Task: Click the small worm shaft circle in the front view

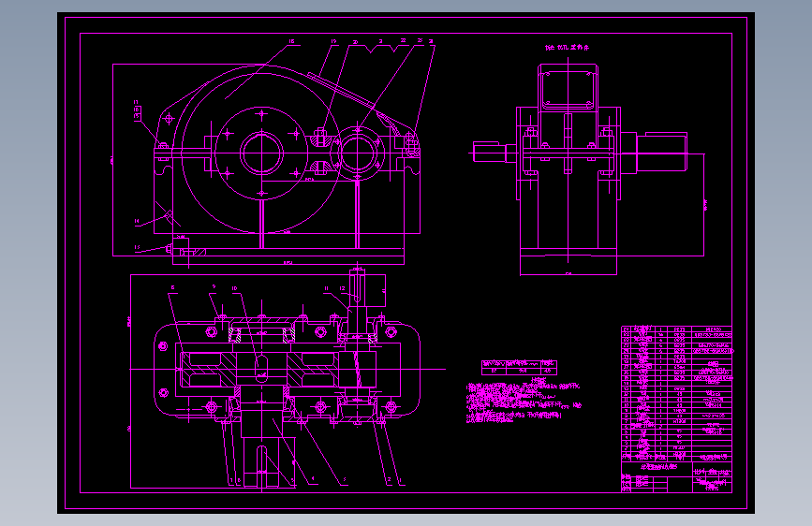Action: (358, 153)
